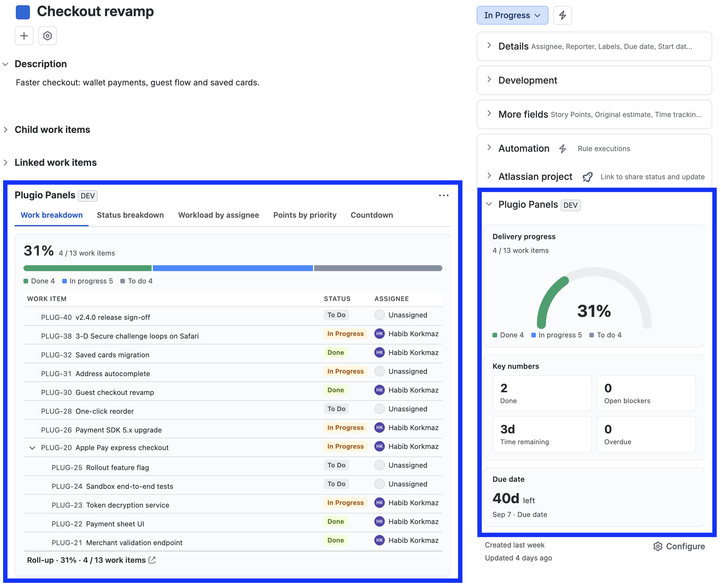Collapse the Description section chevron
The image size is (721, 588).
point(5,64)
